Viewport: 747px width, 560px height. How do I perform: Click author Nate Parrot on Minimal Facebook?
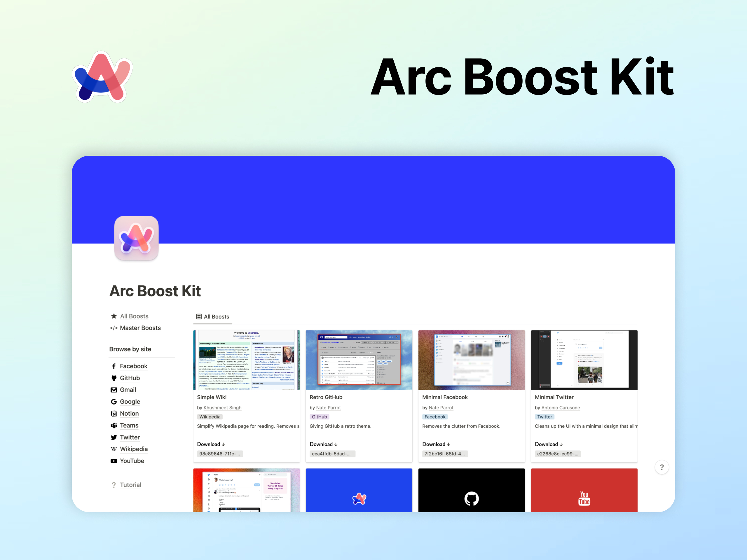(441, 408)
